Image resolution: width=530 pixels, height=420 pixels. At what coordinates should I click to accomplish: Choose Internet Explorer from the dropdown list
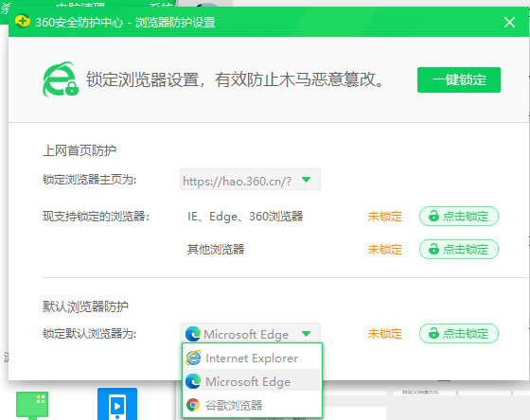coord(252,358)
